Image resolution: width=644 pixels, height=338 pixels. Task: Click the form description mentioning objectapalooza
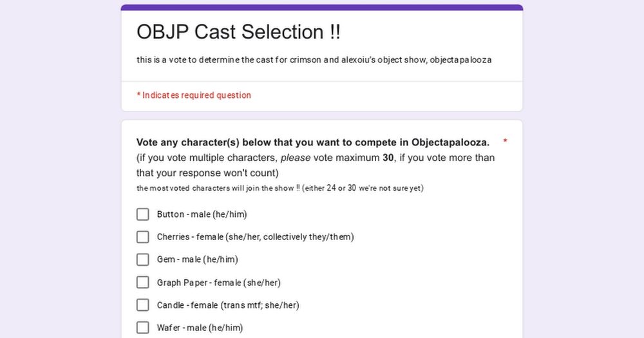314,60
